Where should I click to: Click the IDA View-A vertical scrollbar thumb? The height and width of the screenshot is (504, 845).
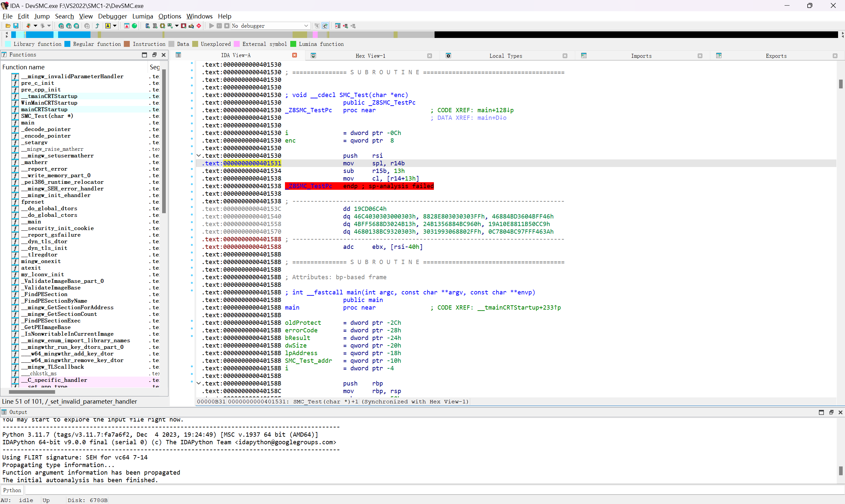tap(841, 84)
